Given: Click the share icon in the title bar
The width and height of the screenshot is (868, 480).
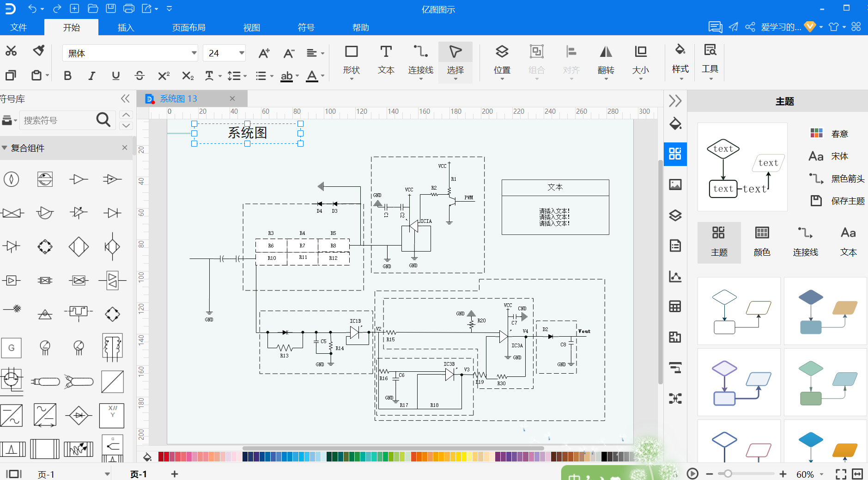Looking at the screenshot, I should (750, 27).
